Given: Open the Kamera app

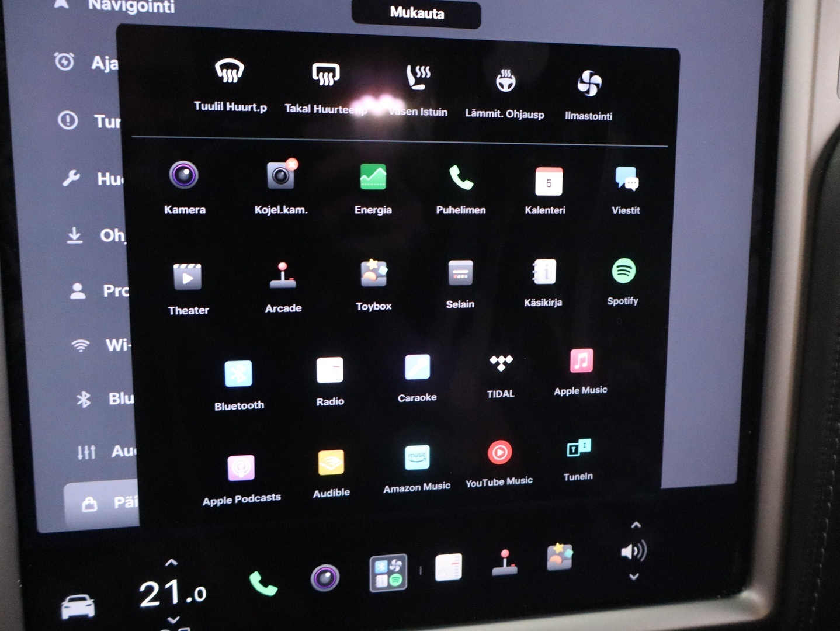Looking at the screenshot, I should pos(184,188).
